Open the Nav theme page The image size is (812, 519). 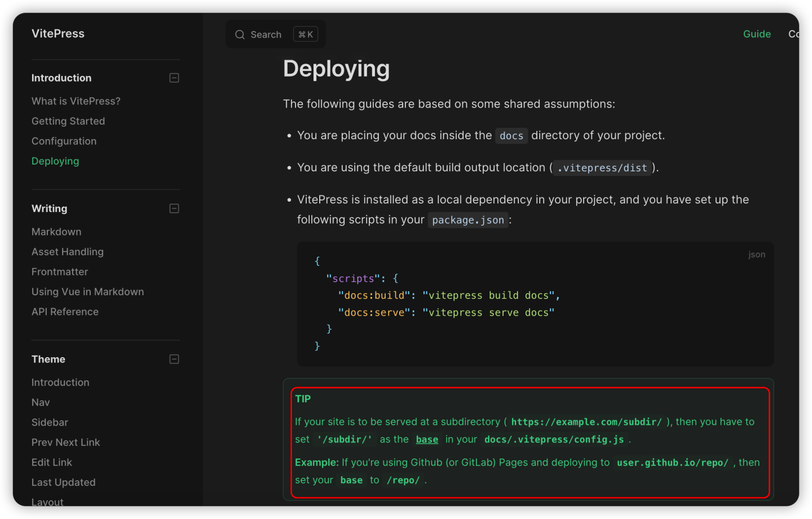[41, 402]
